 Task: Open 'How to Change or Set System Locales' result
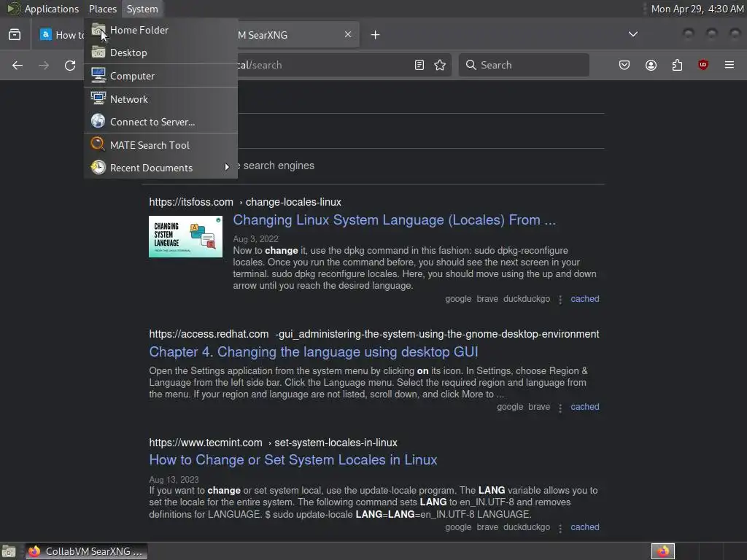(293, 460)
